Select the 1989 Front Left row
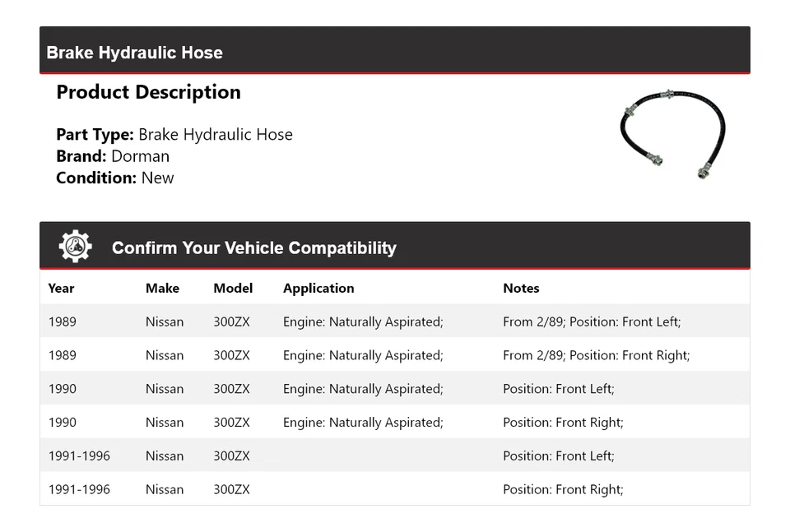Viewport: 790px width, 532px height. tap(395, 322)
